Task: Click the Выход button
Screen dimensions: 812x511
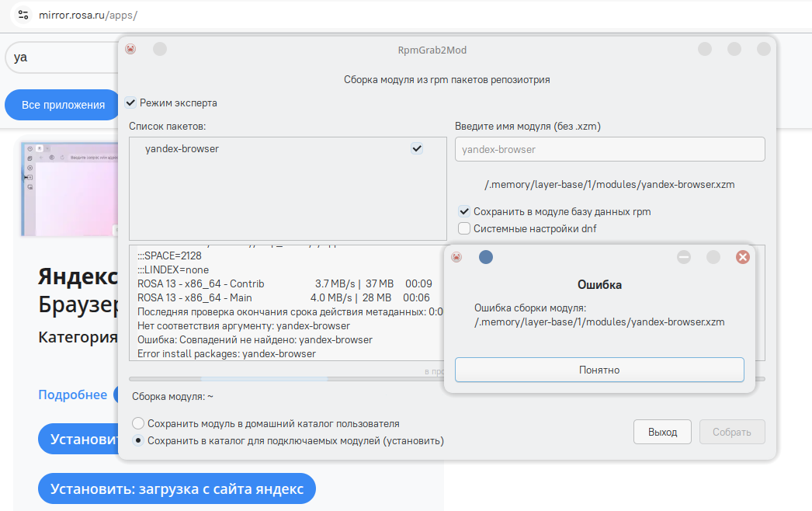Action: point(662,432)
